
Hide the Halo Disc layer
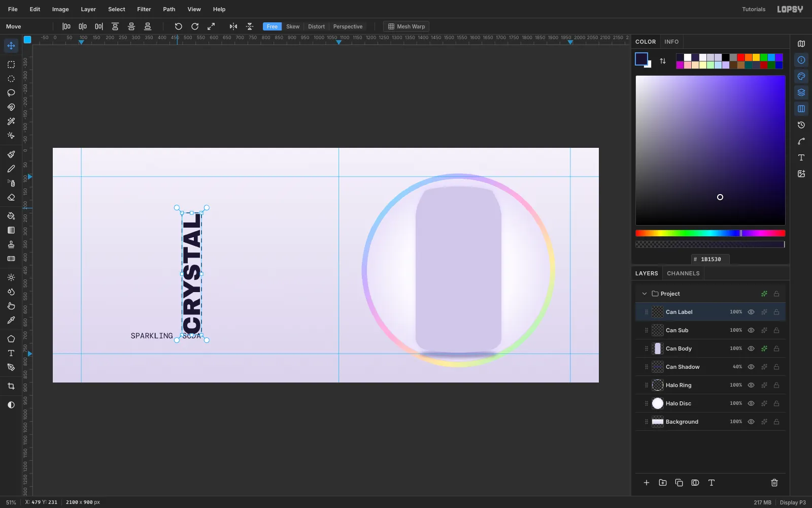click(751, 403)
